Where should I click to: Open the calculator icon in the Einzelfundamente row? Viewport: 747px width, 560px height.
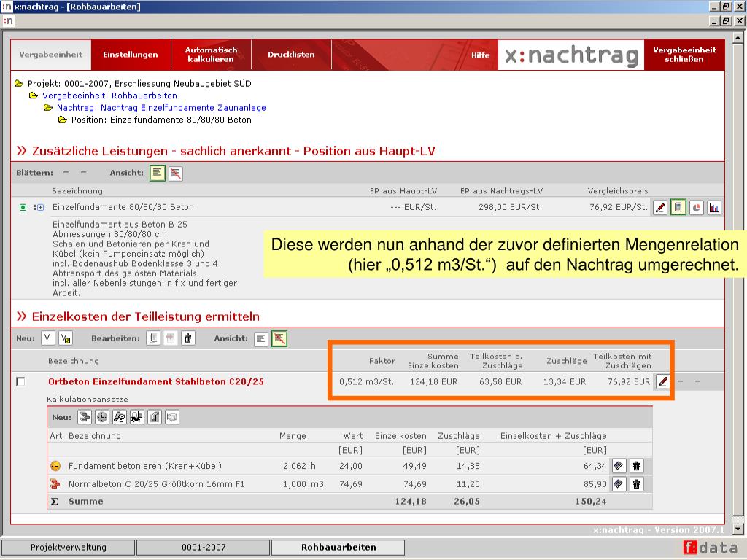pyautogui.click(x=678, y=208)
